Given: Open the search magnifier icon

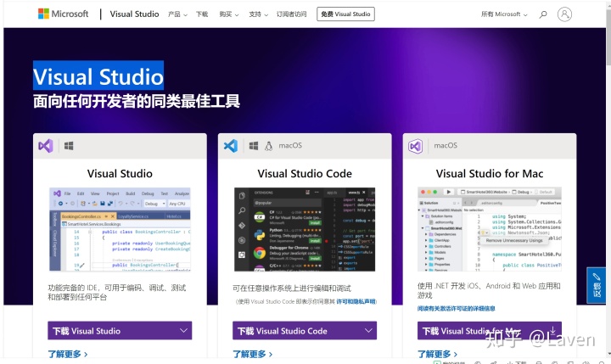Looking at the screenshot, I should [543, 14].
